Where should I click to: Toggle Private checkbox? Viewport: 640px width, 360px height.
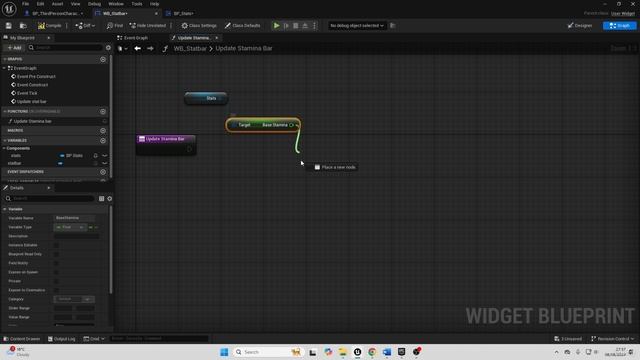tap(56, 281)
